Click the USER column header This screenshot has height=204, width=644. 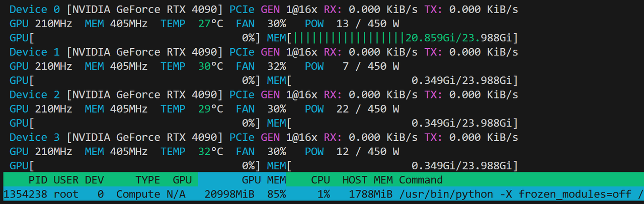point(66,180)
